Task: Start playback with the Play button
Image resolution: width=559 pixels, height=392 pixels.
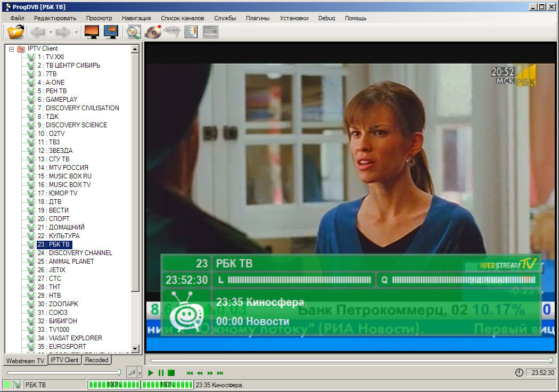Action: tap(151, 373)
